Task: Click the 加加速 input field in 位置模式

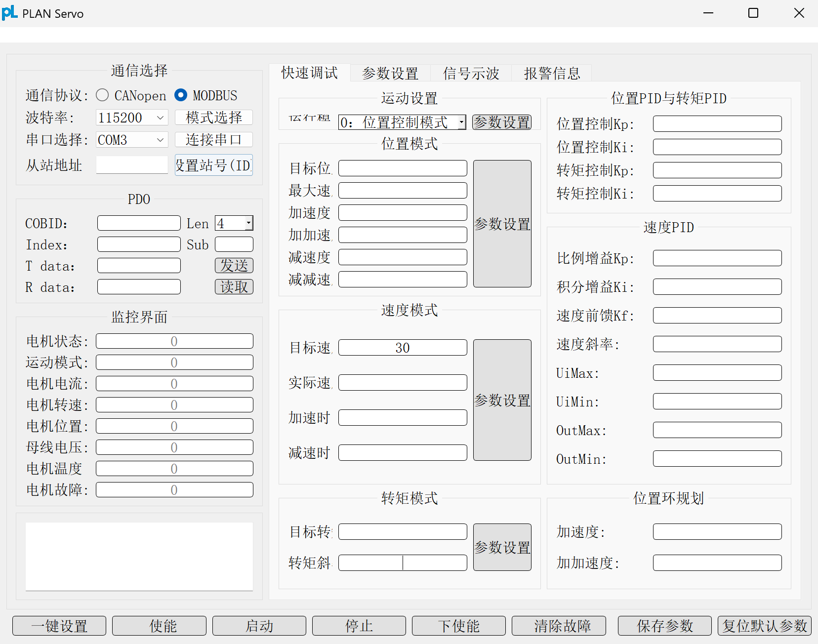Action: 403,235
